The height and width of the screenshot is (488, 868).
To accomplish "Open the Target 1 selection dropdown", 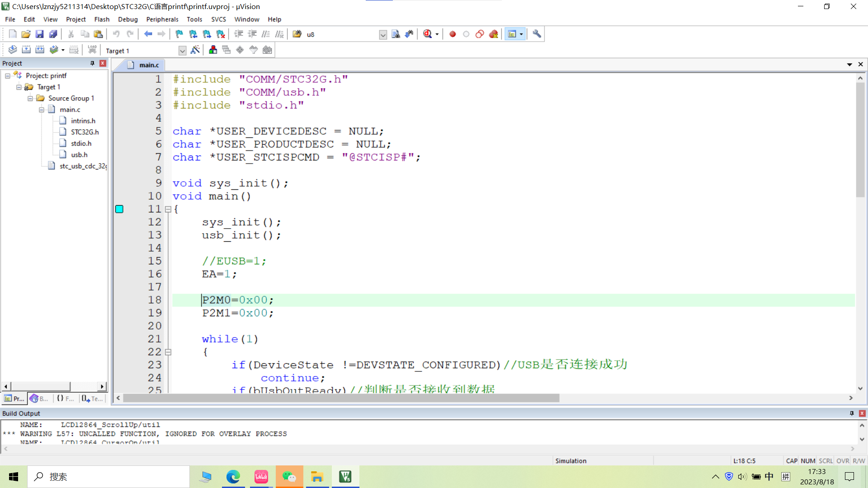I will (182, 51).
